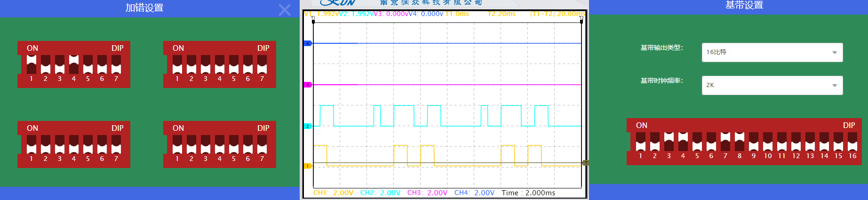Select the CH4: 2.00V scale label

click(474, 193)
